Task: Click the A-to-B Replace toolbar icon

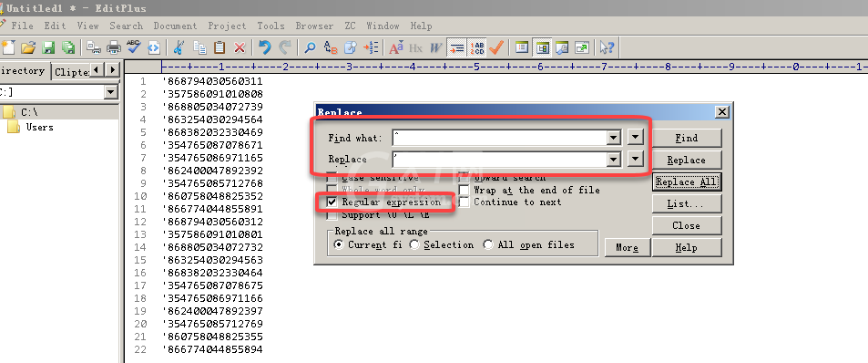Action: click(331, 47)
